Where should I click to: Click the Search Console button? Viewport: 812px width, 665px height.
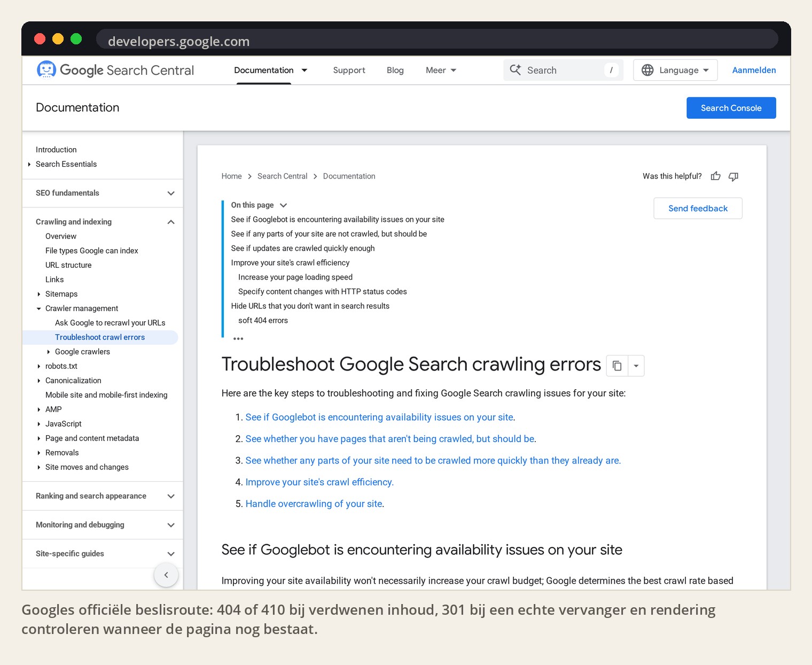tap(731, 108)
